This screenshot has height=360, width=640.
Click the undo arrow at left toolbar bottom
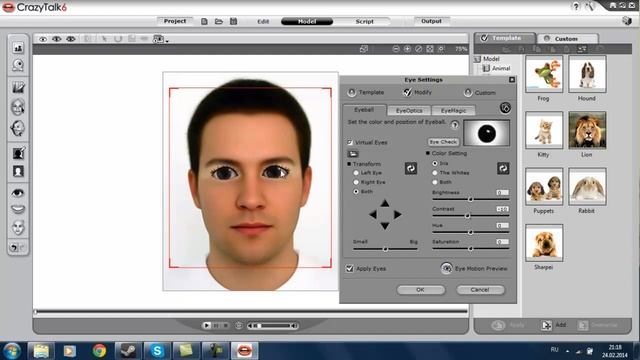[x=14, y=247]
